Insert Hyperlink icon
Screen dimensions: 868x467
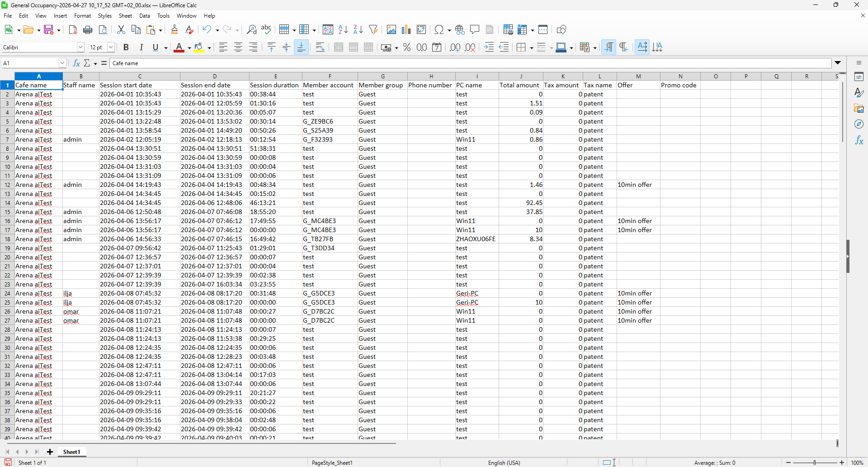(x=460, y=30)
